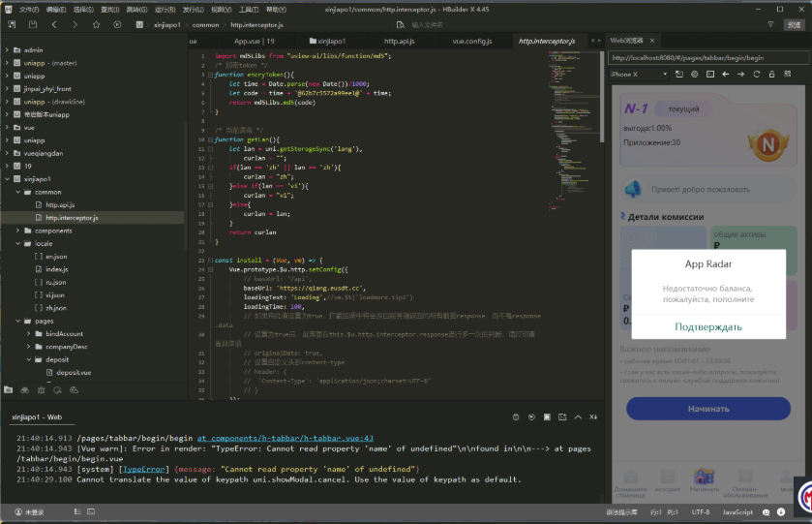The height and width of the screenshot is (524, 812).
Task: Click the save file toolbar icon
Action: (x=33, y=24)
